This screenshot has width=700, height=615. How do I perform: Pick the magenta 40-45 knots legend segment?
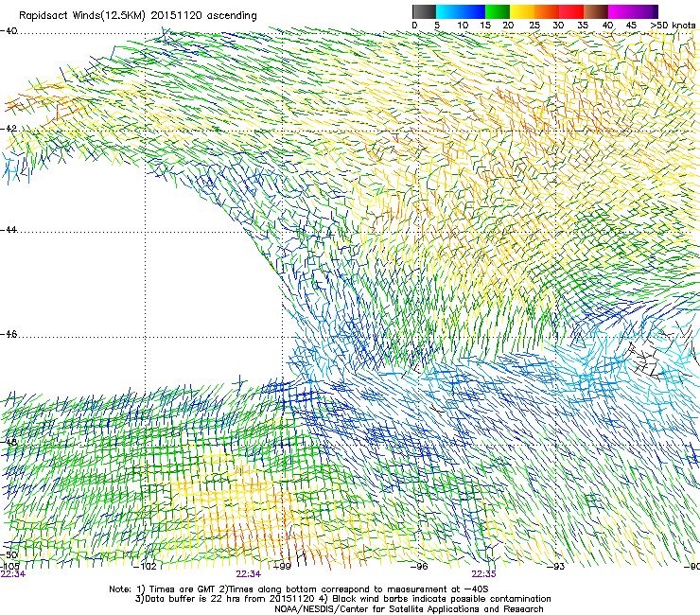tap(621, 11)
